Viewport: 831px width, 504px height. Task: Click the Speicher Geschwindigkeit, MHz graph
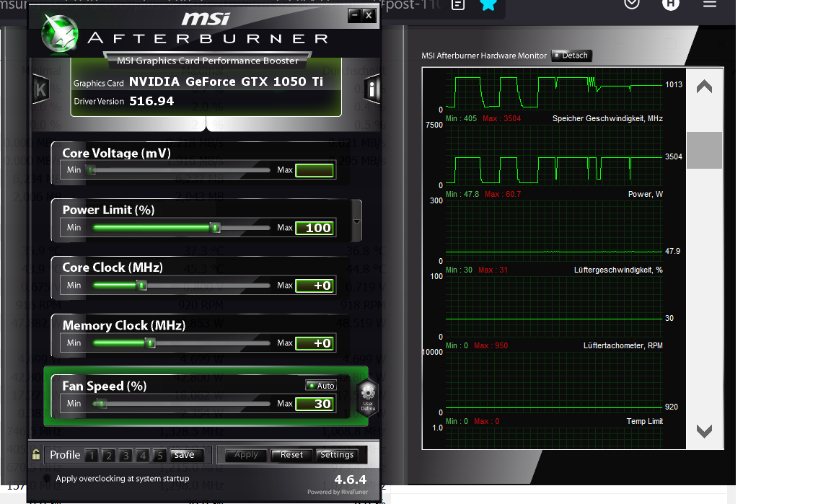tap(554, 155)
